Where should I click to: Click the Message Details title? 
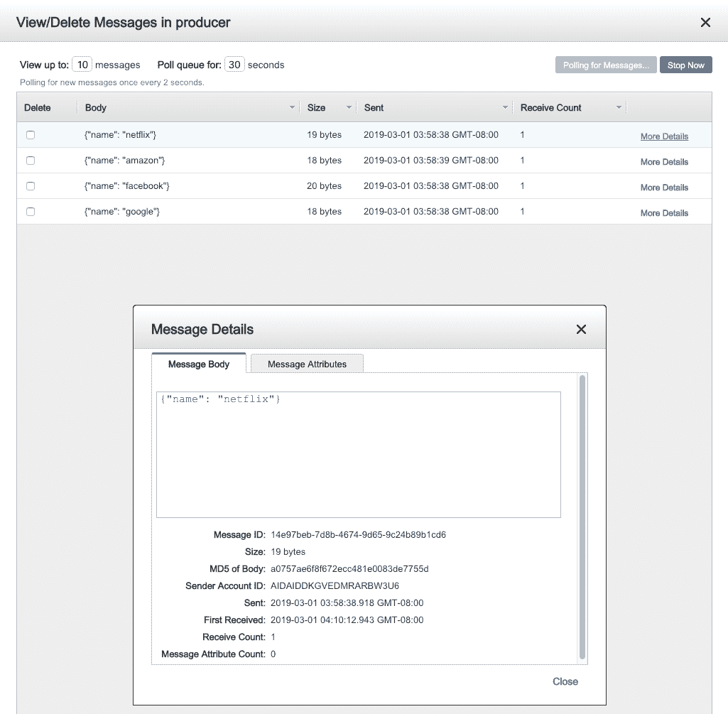(x=202, y=330)
